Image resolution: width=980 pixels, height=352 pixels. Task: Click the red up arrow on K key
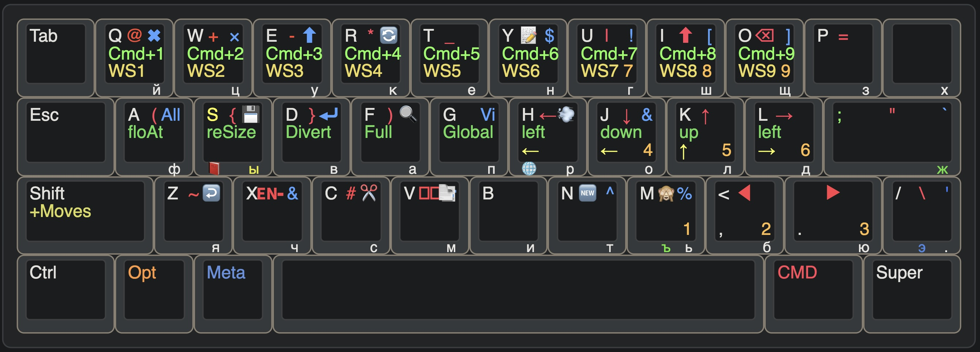point(705,116)
